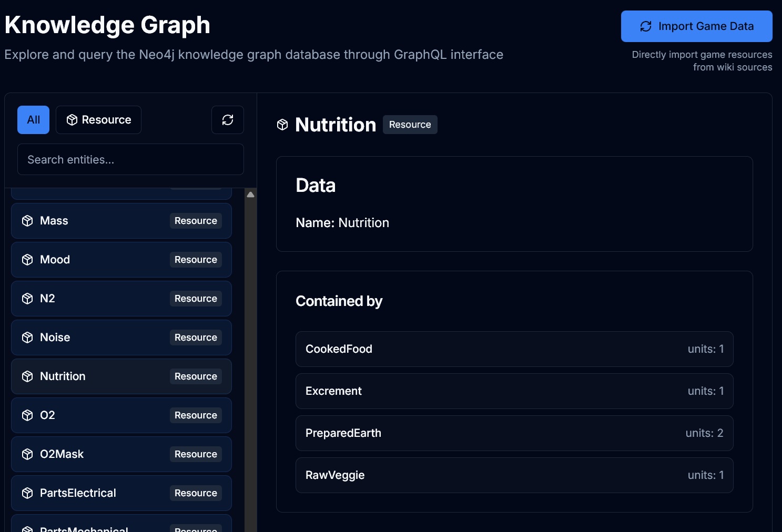782x532 pixels.
Task: Click inside the Search entities field
Action: (x=130, y=159)
